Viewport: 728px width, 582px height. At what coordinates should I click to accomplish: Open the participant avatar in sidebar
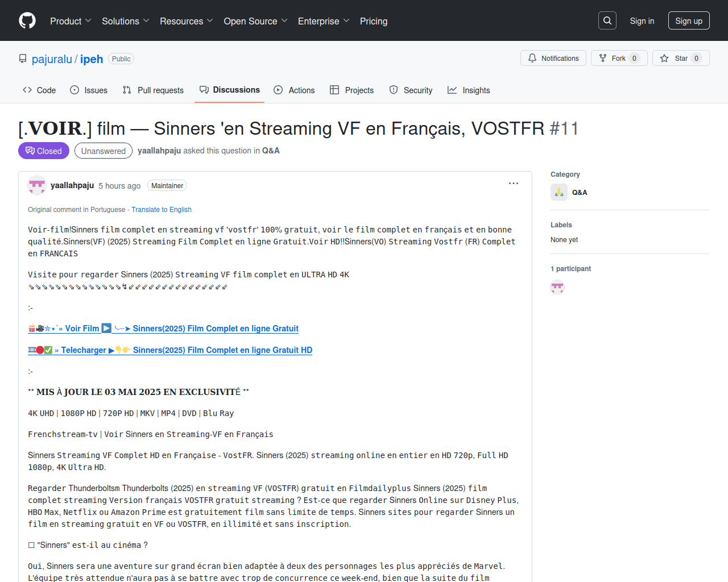(557, 287)
